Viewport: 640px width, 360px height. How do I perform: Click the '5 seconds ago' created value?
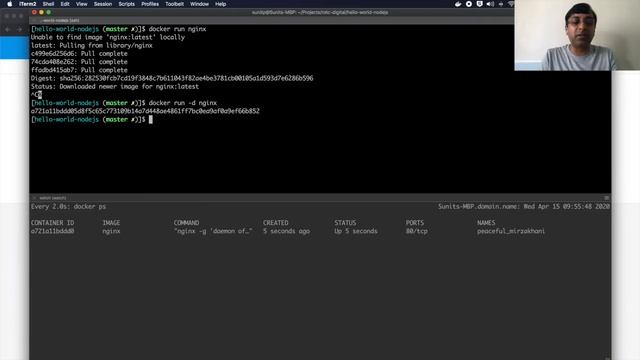click(x=286, y=231)
